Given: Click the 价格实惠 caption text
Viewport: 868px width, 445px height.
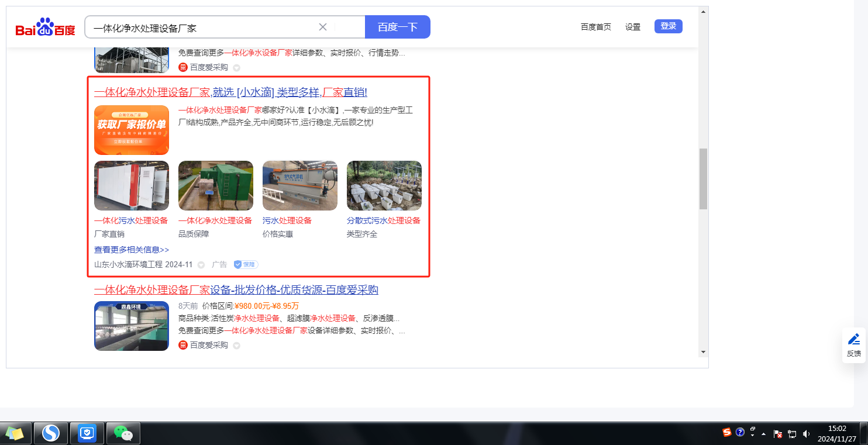Looking at the screenshot, I should coord(278,234).
